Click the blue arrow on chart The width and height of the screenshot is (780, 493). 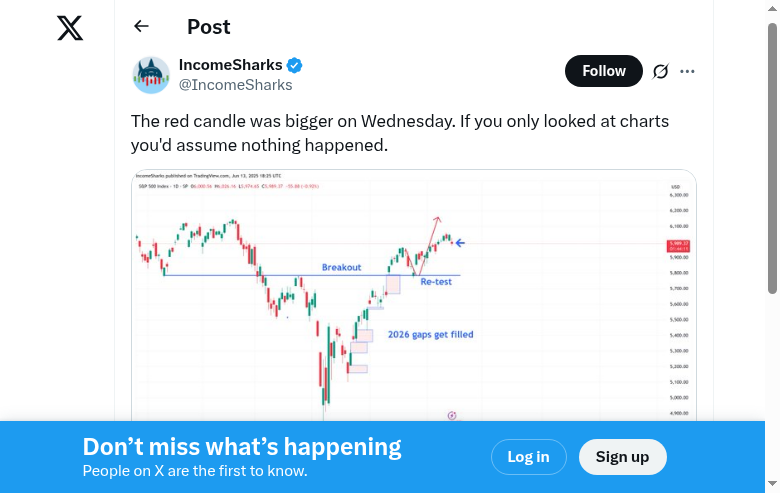[x=460, y=243]
